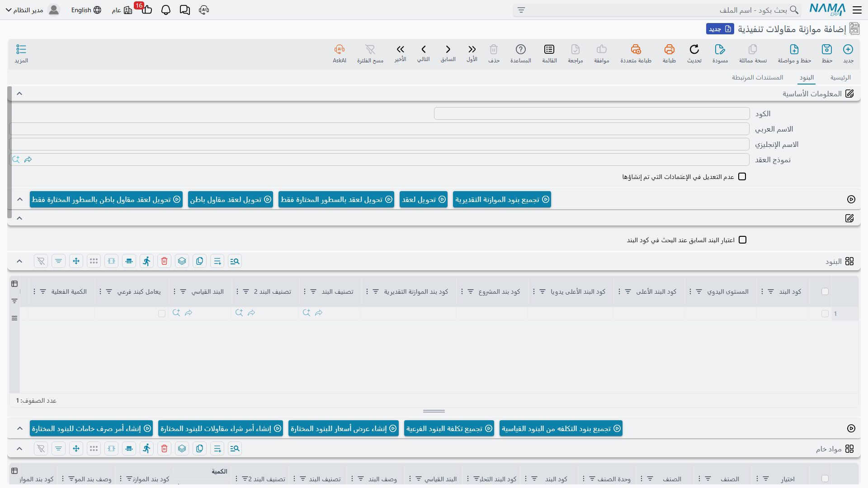Viewport: 868px width, 488px height.
Task: Open column menu of كود البند header
Action: [x=762, y=292]
